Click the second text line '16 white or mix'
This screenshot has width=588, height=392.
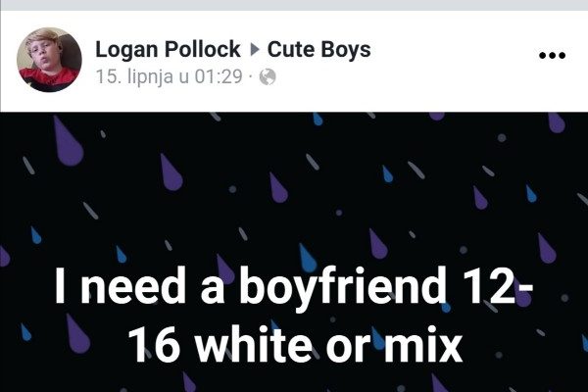295,344
